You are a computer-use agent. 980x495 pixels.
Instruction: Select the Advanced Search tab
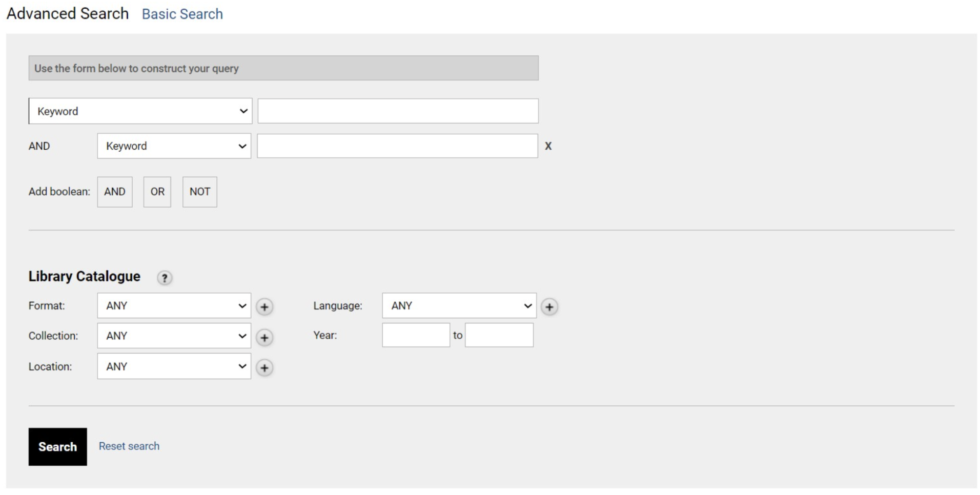pos(67,14)
